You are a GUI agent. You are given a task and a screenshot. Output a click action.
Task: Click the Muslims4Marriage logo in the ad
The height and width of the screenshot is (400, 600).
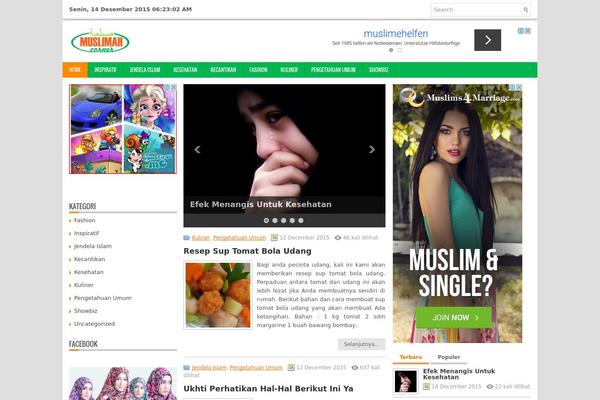[x=460, y=97]
